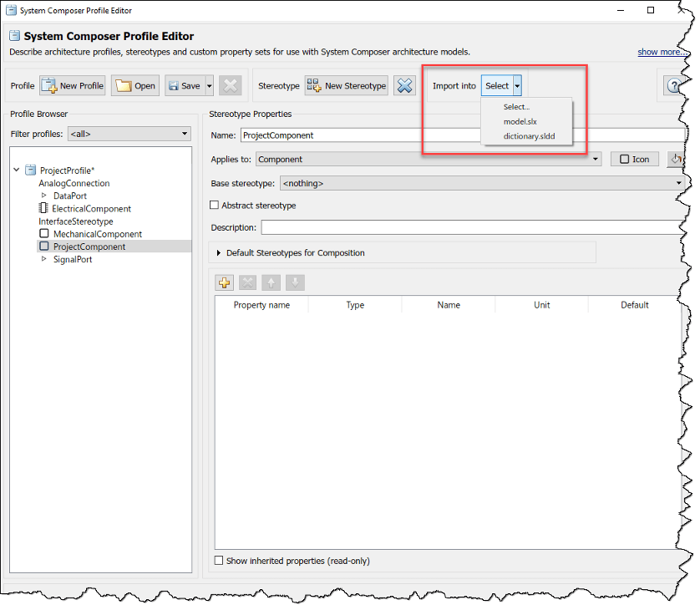Open an existing profile file
700x610 pixels.
coord(134,85)
